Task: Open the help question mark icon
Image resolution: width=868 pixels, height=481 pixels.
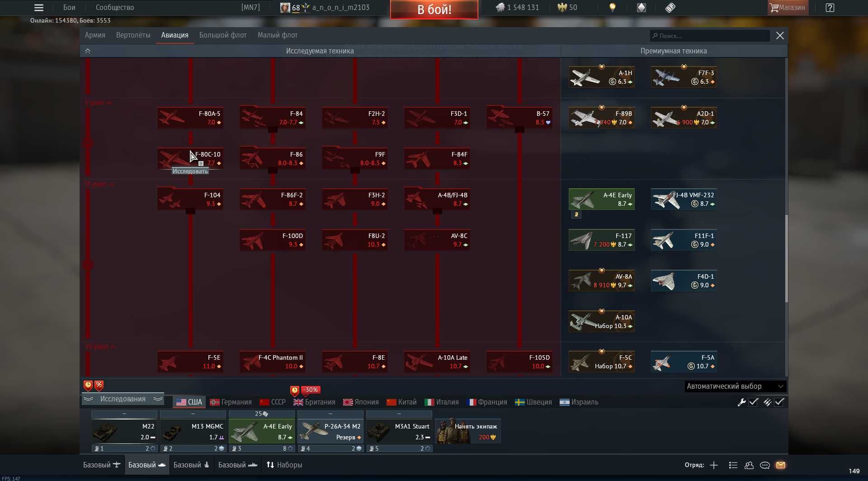Action: pyautogui.click(x=830, y=8)
